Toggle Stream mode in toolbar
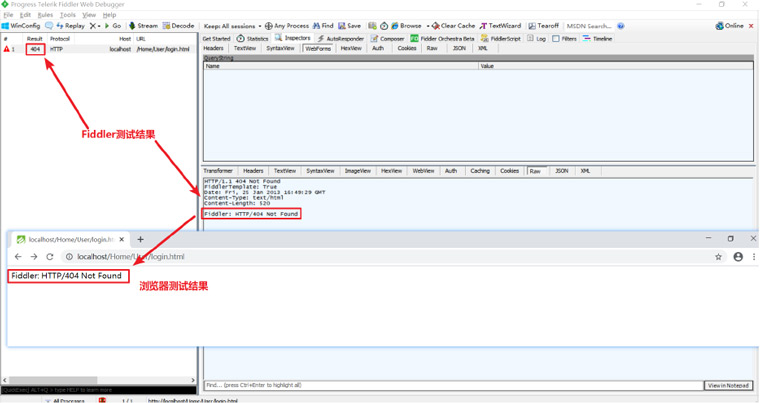The width and height of the screenshot is (760, 403). [x=143, y=26]
